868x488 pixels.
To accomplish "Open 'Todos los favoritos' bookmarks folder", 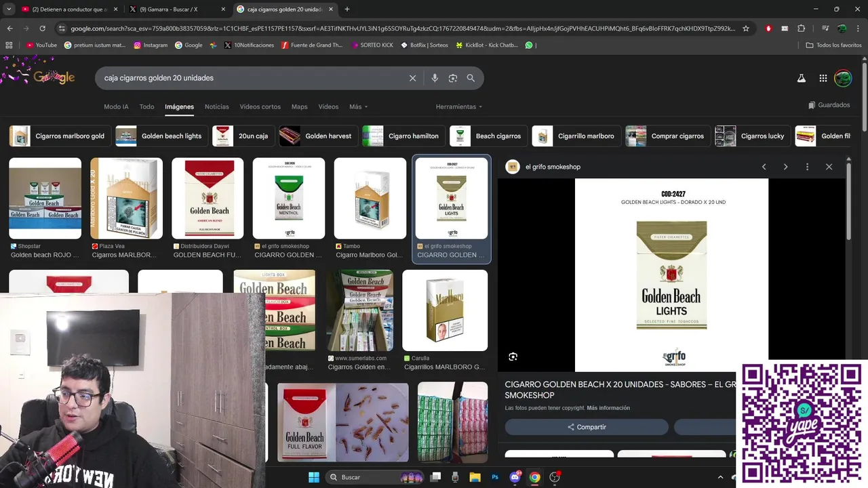I will (x=834, y=45).
